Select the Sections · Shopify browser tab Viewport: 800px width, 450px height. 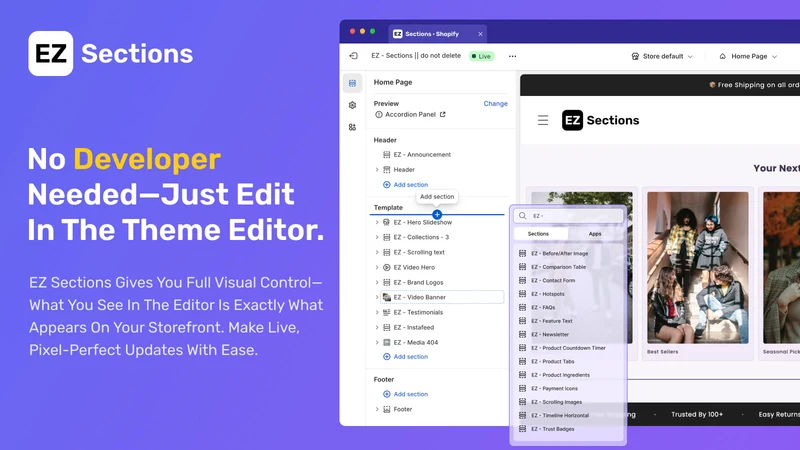coord(437,34)
